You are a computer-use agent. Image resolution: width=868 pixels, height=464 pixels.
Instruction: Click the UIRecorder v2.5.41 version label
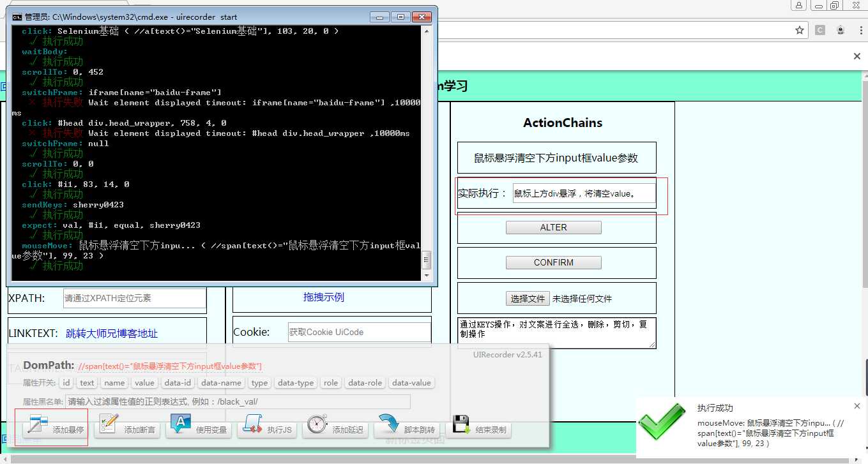coord(508,354)
